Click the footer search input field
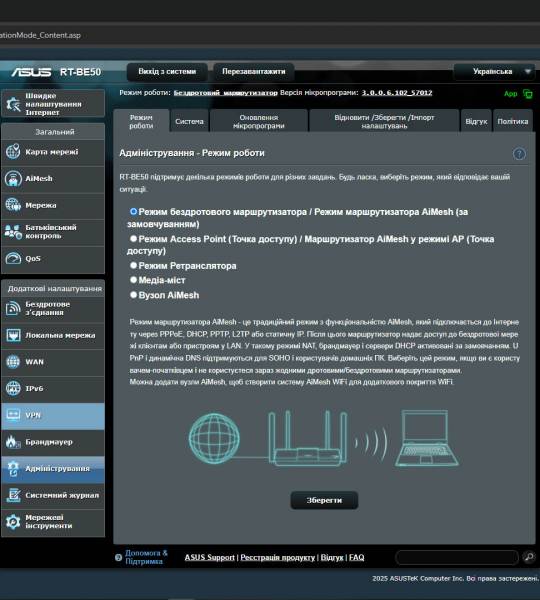 coord(457,557)
